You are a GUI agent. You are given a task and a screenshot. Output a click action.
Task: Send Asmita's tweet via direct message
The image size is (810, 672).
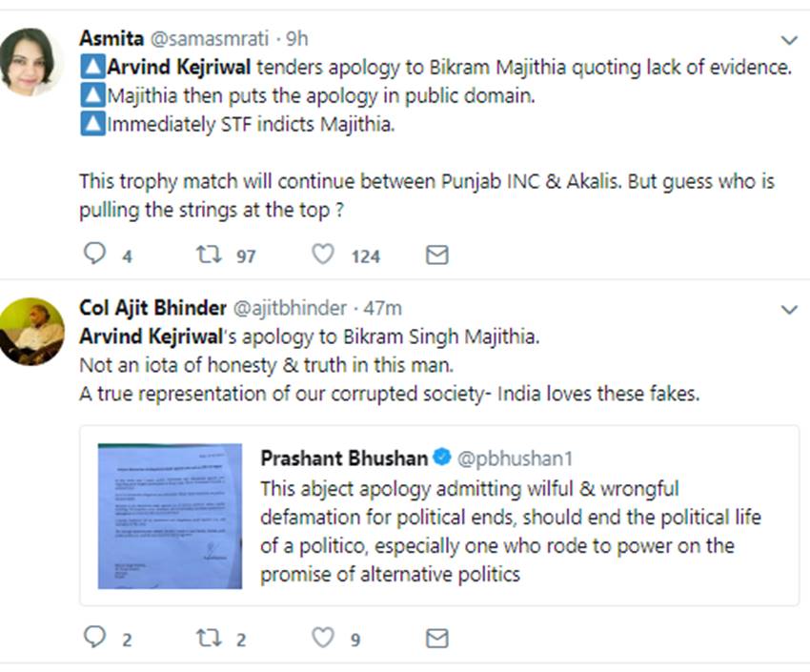[436, 255]
